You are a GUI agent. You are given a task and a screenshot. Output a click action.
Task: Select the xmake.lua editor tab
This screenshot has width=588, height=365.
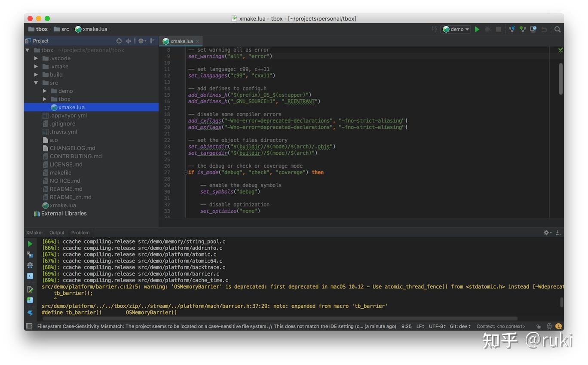pyautogui.click(x=181, y=41)
